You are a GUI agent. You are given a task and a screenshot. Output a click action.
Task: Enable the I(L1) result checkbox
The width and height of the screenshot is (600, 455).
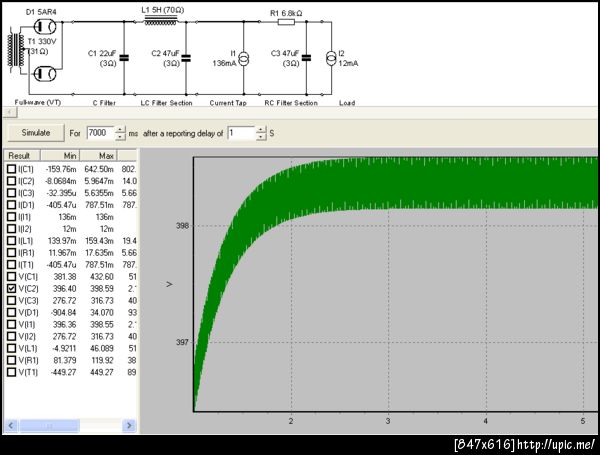(11, 241)
